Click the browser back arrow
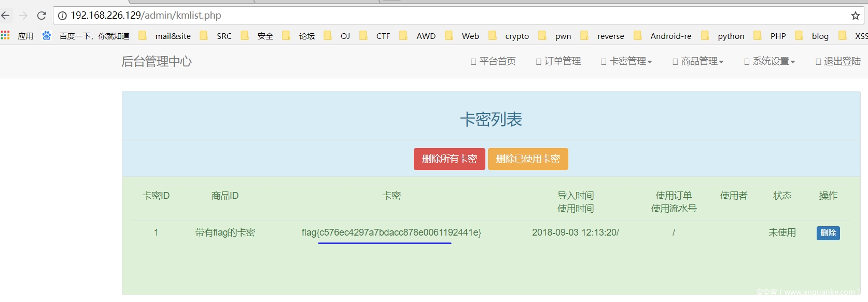The height and width of the screenshot is (302, 868). pyautogui.click(x=6, y=16)
